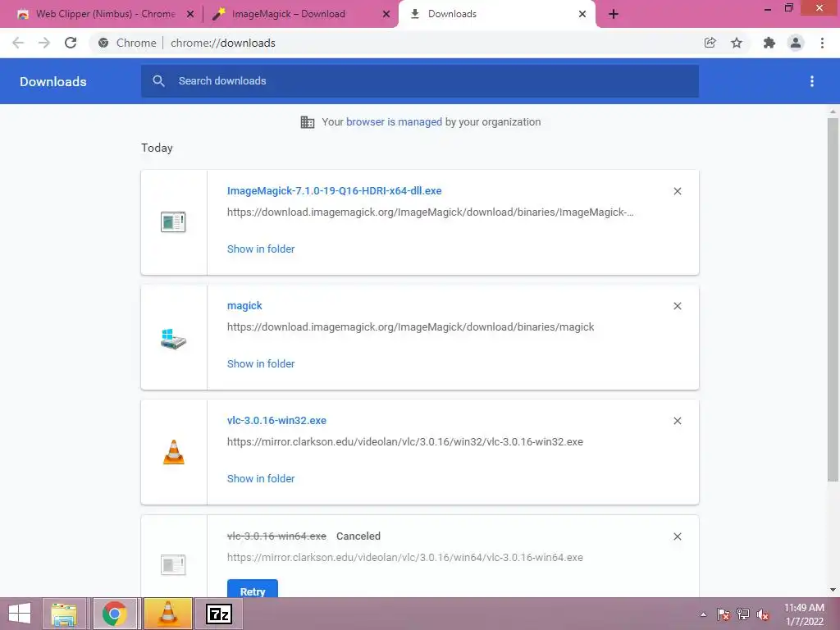This screenshot has width=840, height=630.
Task: Click the vlc win64 mirror.clarkson.edu URL
Action: click(405, 558)
